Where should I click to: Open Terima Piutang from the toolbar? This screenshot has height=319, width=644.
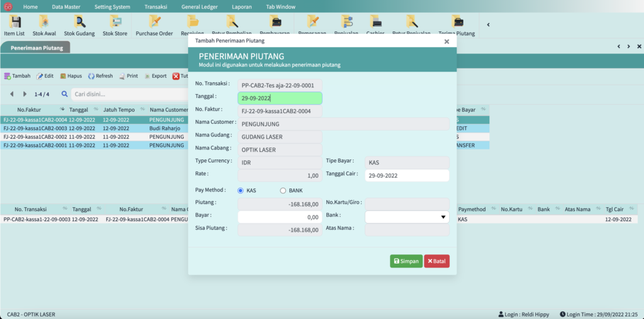tap(456, 25)
